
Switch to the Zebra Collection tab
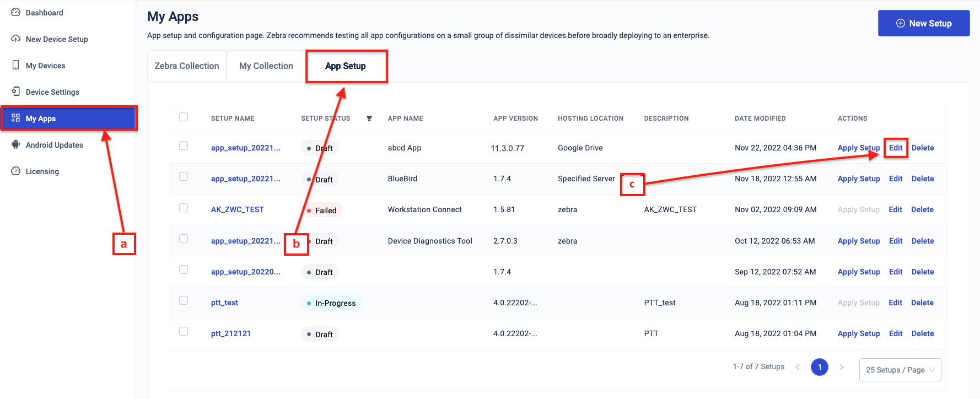pyautogui.click(x=187, y=66)
